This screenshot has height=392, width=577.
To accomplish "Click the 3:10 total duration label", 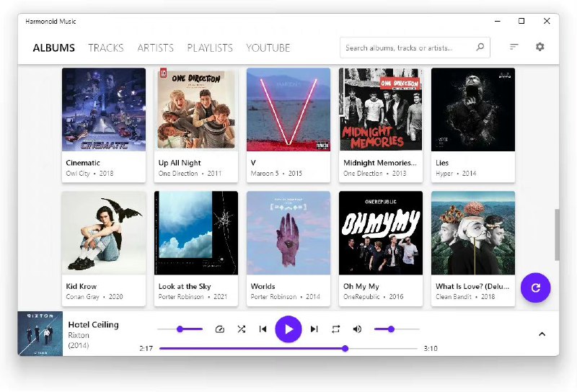I will (x=431, y=348).
